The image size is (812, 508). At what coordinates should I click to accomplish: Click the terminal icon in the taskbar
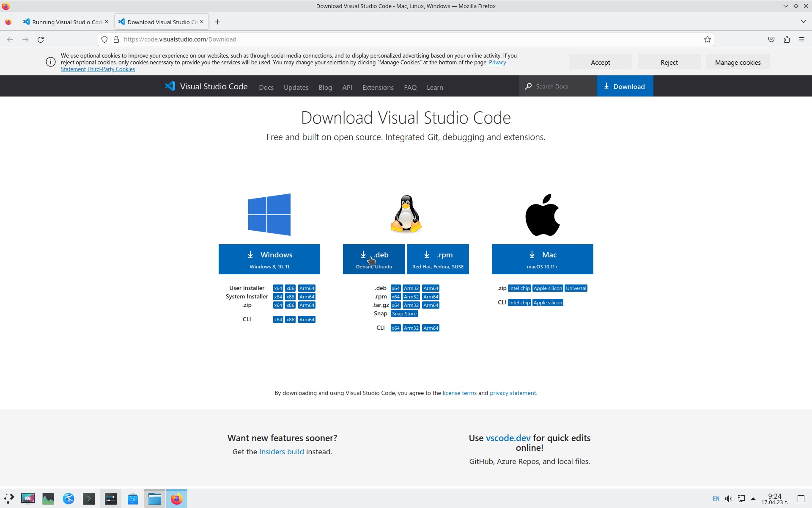coord(89,499)
